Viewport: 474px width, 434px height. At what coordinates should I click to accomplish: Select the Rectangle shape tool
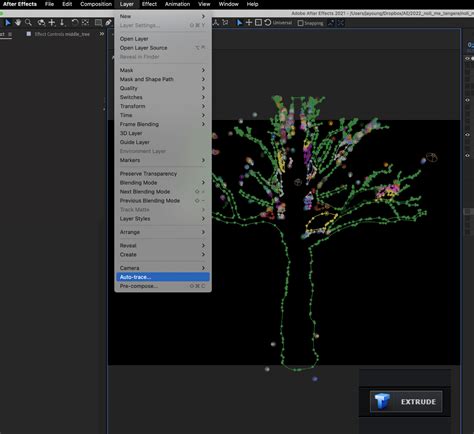[x=98, y=23]
